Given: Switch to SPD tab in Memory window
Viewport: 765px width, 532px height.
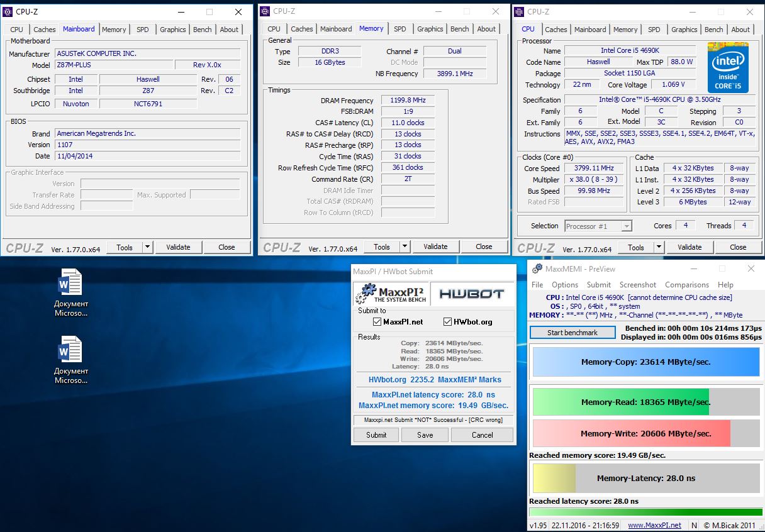Looking at the screenshot, I should (400, 29).
